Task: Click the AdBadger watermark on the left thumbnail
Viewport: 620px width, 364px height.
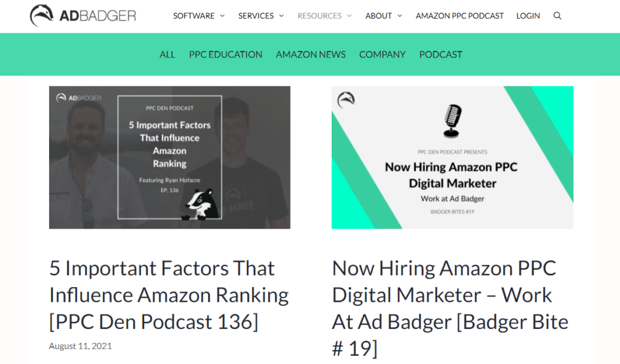Action: [x=78, y=97]
